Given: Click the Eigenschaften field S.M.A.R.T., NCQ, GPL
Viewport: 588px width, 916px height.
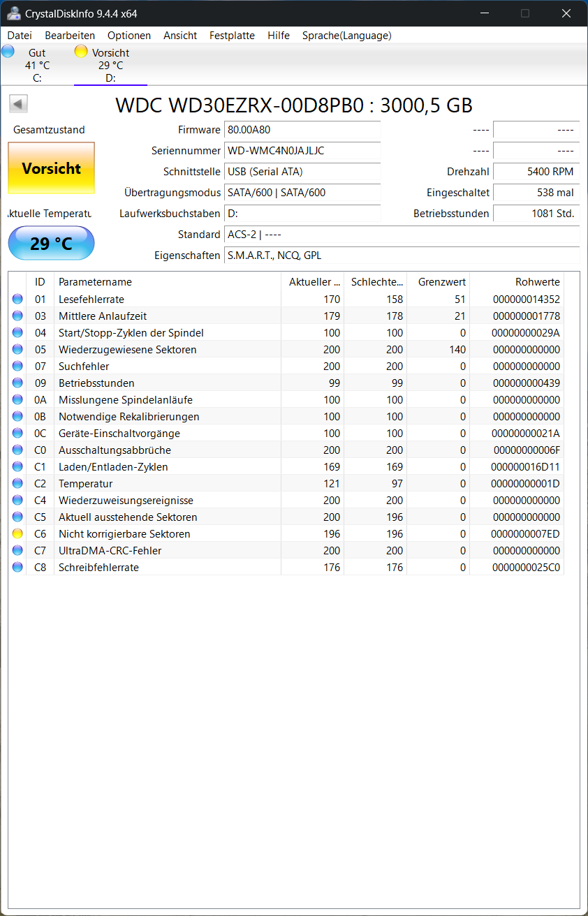Looking at the screenshot, I should pos(402,256).
